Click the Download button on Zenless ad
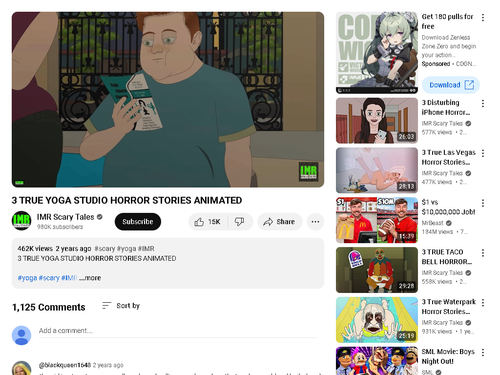 tap(451, 85)
